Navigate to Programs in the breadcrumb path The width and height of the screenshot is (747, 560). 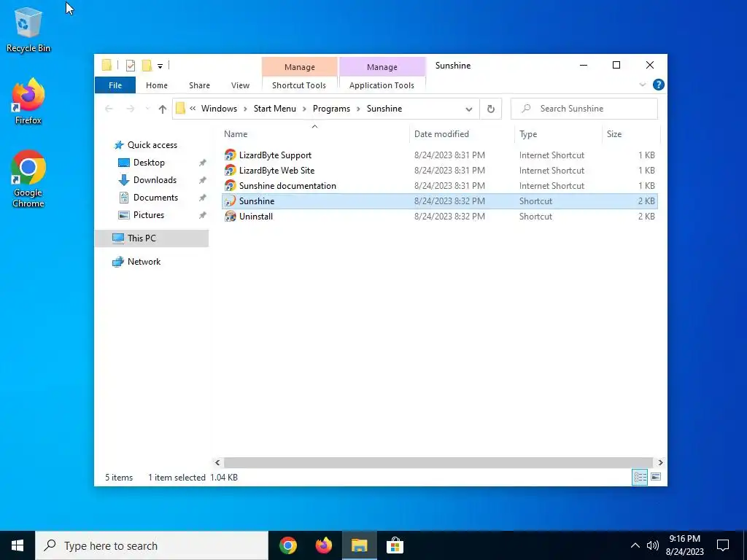click(332, 109)
